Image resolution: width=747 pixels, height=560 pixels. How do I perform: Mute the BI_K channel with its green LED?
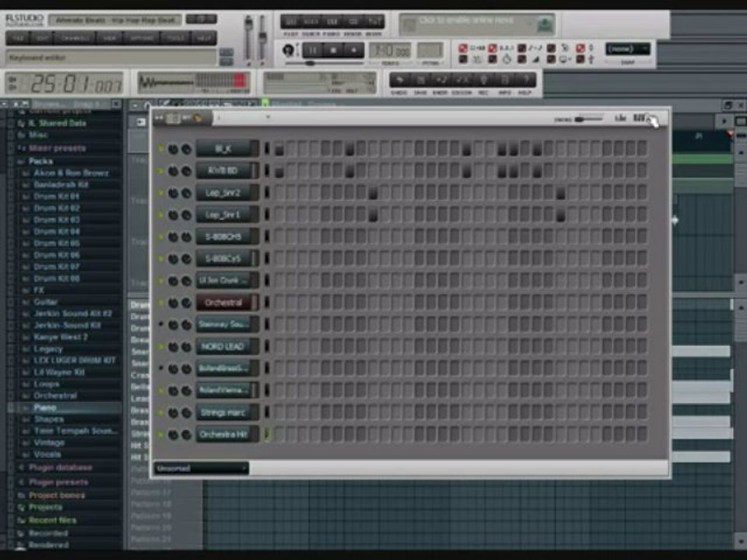point(160,149)
